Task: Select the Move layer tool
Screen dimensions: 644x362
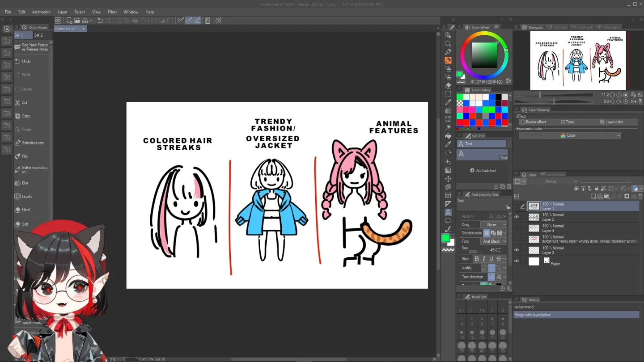Action: pos(448,179)
